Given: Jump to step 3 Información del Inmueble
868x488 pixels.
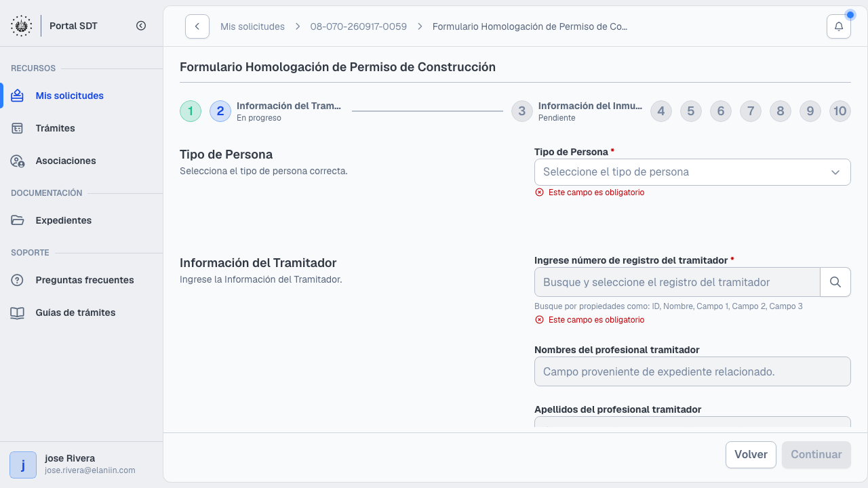Looking at the screenshot, I should coord(522,111).
